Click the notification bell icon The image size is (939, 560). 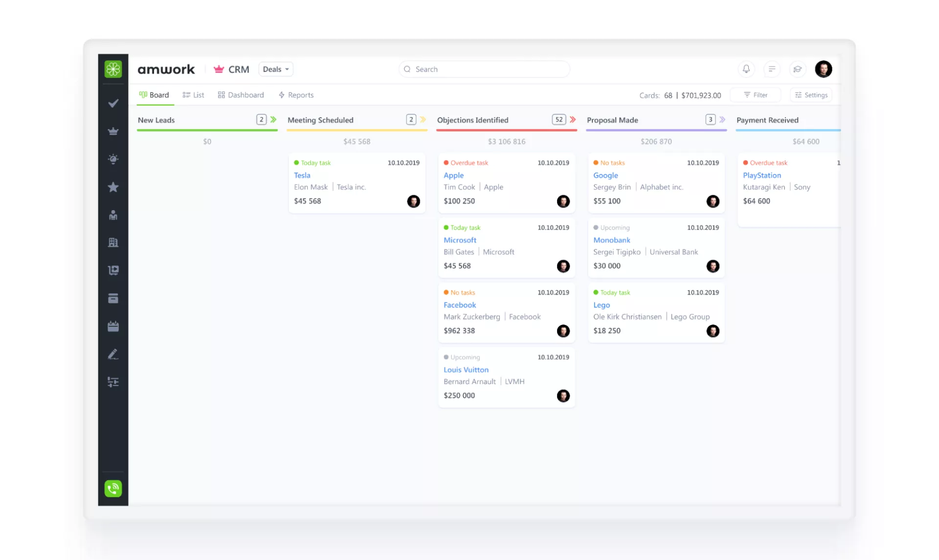[746, 69]
